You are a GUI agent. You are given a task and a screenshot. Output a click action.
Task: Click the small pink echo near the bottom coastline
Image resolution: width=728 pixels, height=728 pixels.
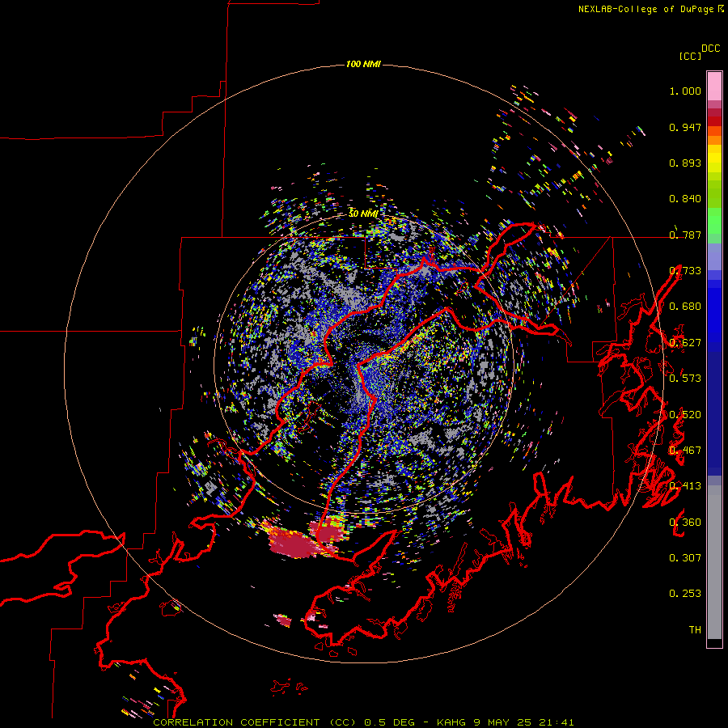click(282, 620)
